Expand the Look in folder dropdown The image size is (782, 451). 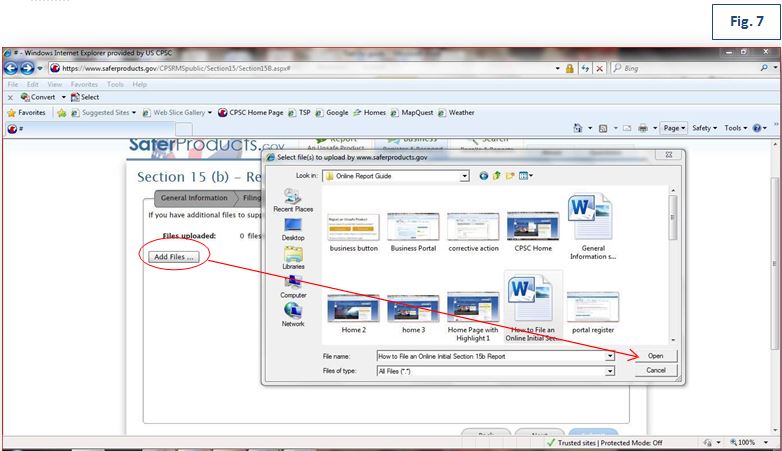tap(464, 176)
